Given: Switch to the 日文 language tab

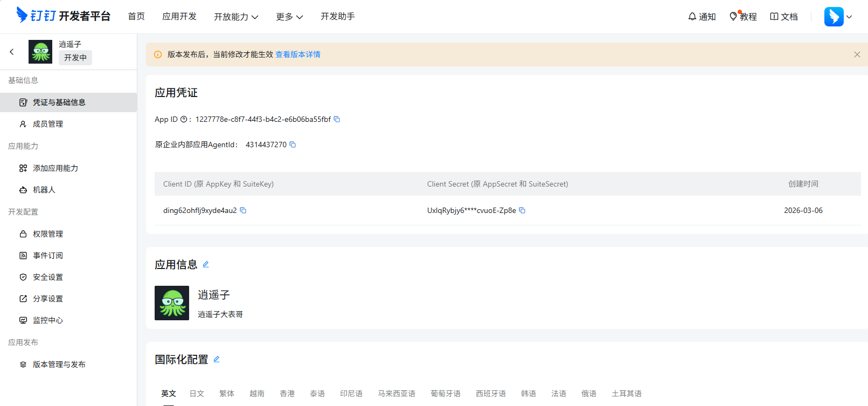Looking at the screenshot, I should 197,394.
